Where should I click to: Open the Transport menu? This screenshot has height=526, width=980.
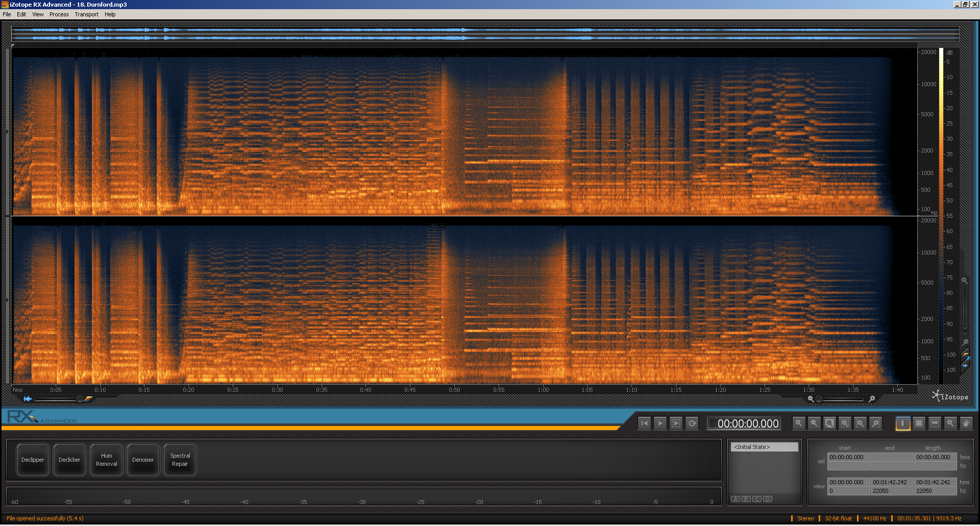point(86,14)
